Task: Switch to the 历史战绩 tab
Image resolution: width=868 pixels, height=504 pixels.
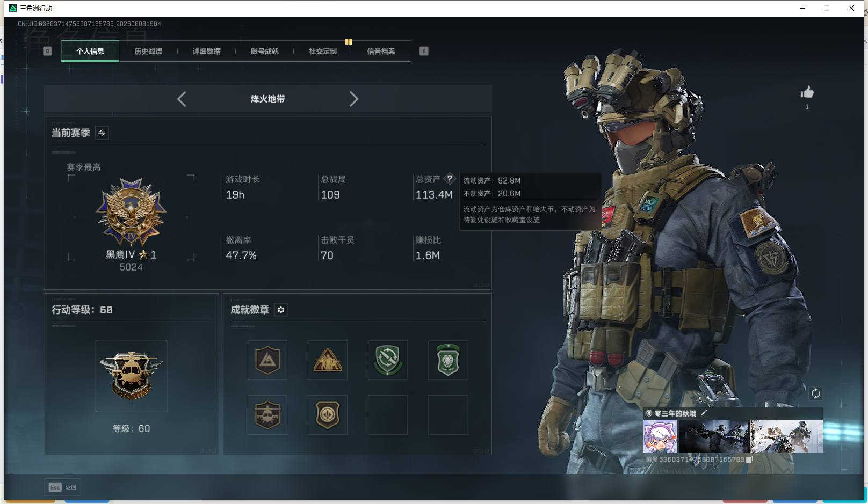Action: coord(148,52)
